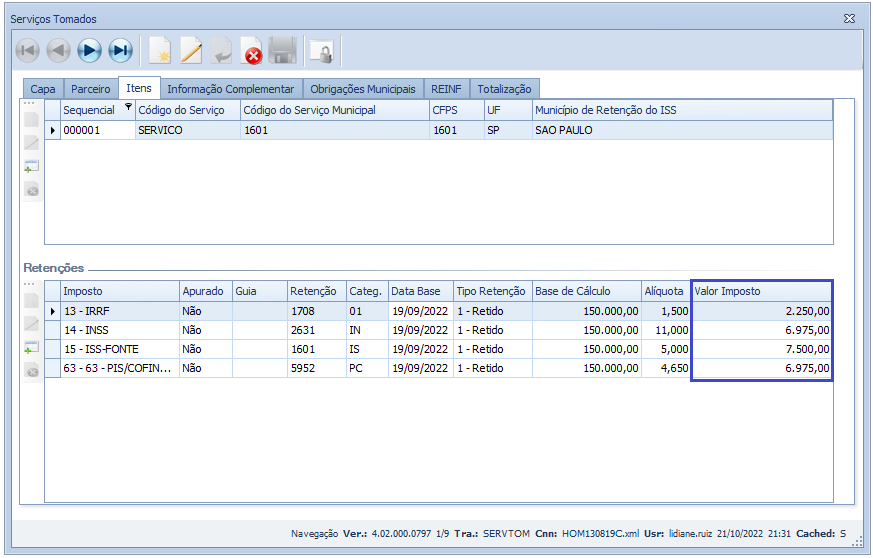
Task: Delete record with red X icon
Action: (x=252, y=50)
